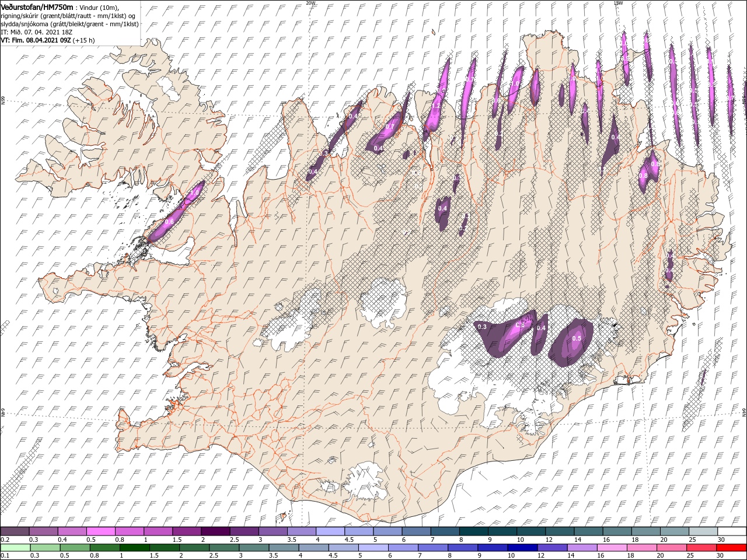This screenshot has height=560, width=747.
Task: Pick the orchid 1 swatch in upper legend
Action: [158, 531]
